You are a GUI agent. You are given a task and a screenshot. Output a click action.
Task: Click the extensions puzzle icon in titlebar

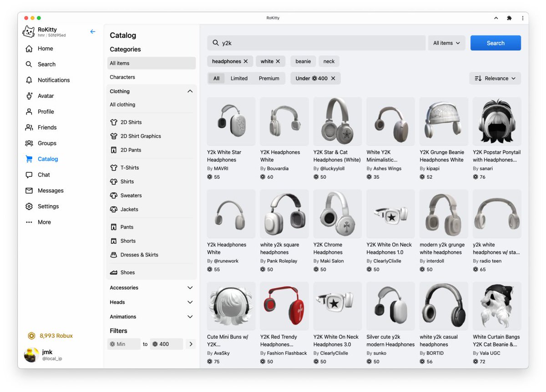[509, 18]
